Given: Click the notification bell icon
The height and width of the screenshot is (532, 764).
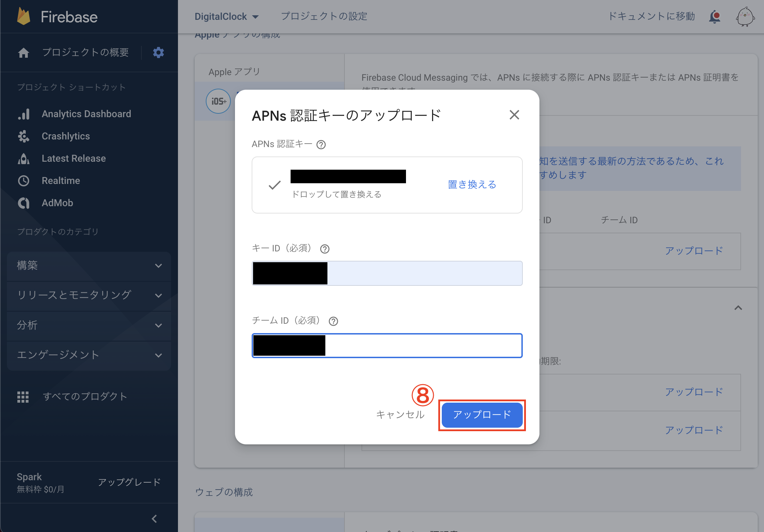Looking at the screenshot, I should [x=715, y=16].
